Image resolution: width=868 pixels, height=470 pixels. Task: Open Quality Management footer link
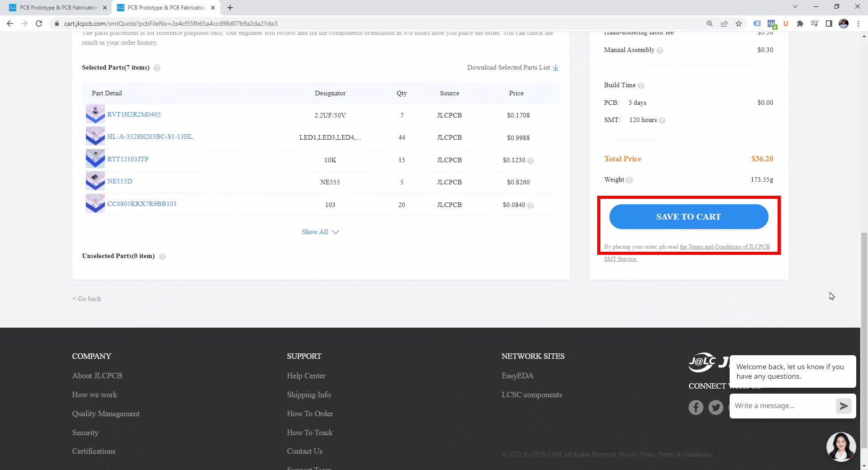(x=106, y=414)
